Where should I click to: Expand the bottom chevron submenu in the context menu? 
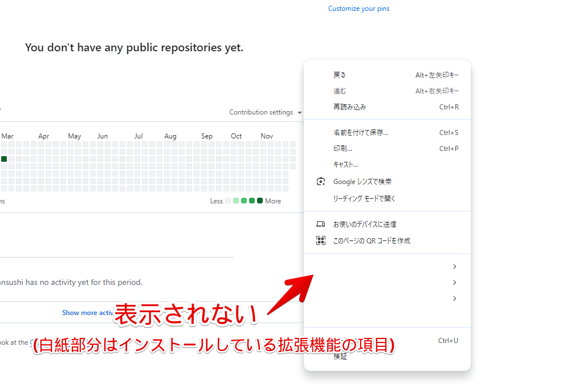click(x=454, y=298)
